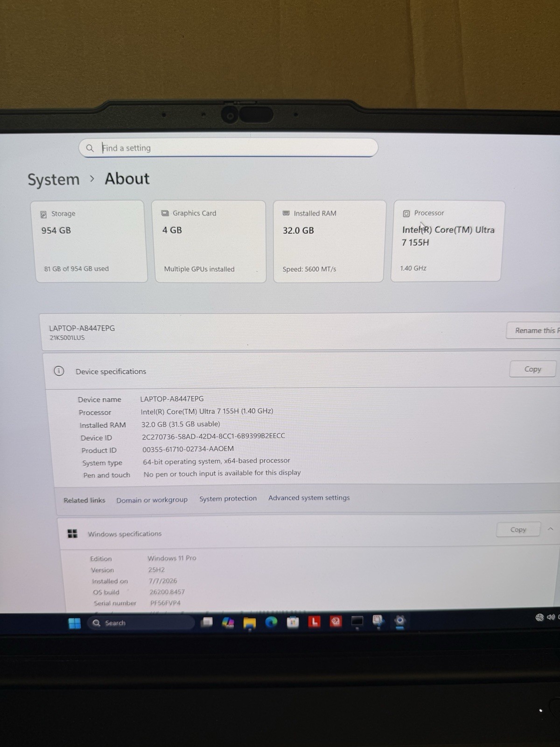Open the red antivirus app icon on taskbar
Screen dimensions: 560x747
pos(336,621)
